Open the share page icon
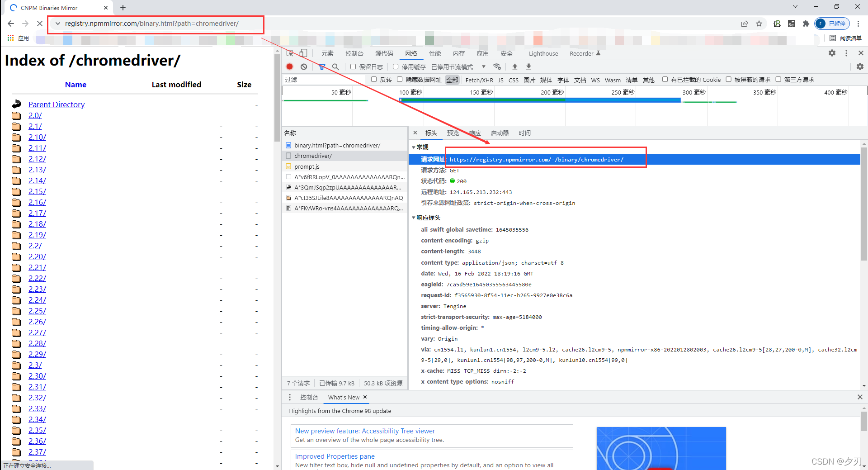868x470 pixels. tap(745, 24)
